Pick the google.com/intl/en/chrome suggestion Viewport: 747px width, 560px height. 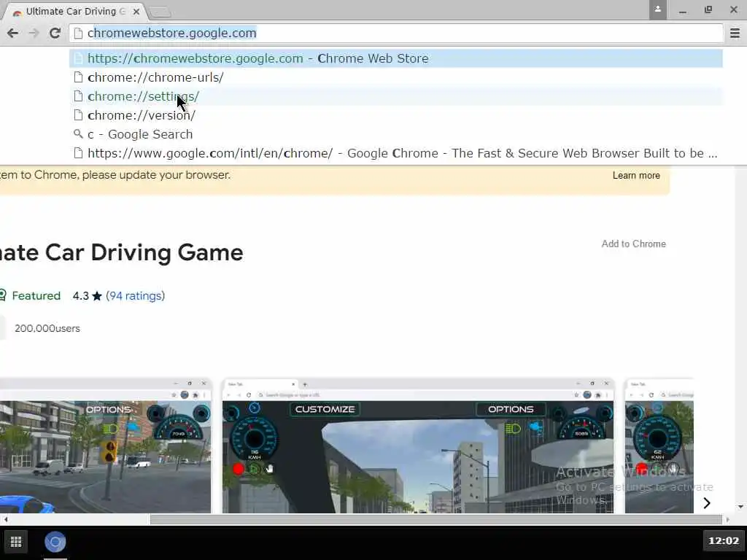pos(396,153)
